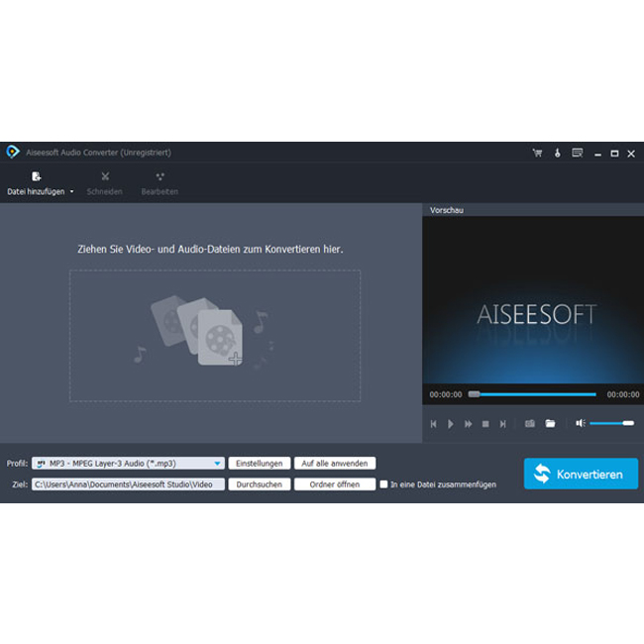Screen dimensions: 644x644
Task: Mute audio with the speaker icon
Action: pyautogui.click(x=581, y=424)
